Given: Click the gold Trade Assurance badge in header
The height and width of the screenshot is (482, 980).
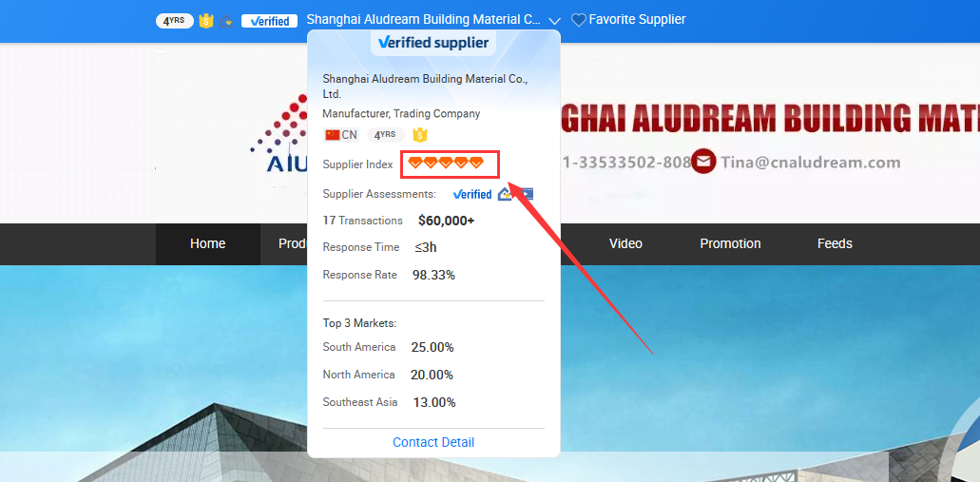Looking at the screenshot, I should 206,21.
